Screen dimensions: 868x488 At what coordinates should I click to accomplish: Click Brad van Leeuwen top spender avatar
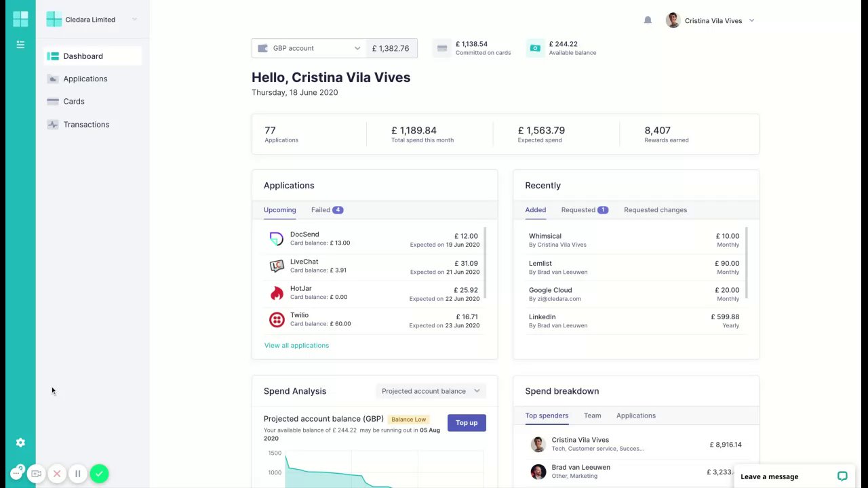click(x=538, y=472)
